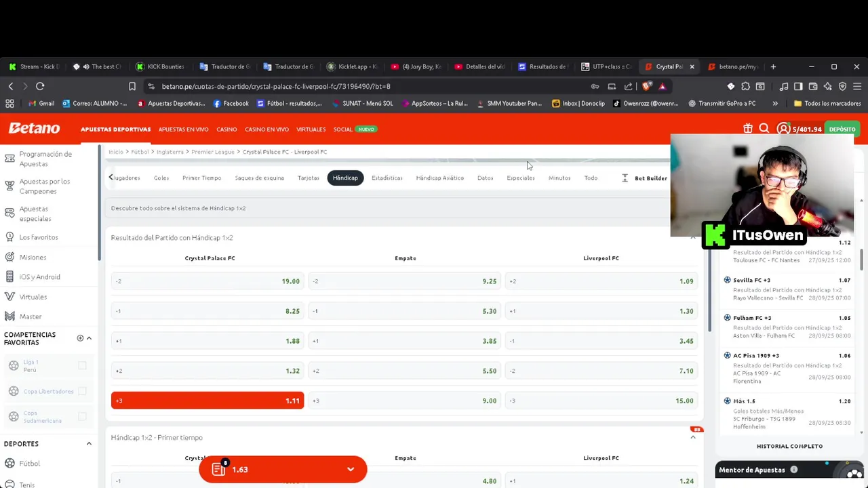Open the browser main menu hamburger
The width and height of the screenshot is (868, 488).
pyautogui.click(x=857, y=86)
